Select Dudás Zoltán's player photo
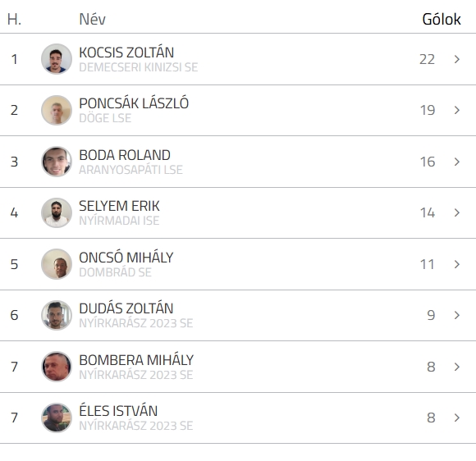The image size is (476, 461). click(x=57, y=315)
